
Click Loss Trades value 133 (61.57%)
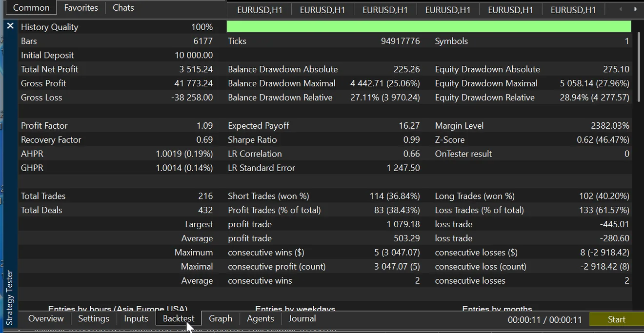point(604,210)
